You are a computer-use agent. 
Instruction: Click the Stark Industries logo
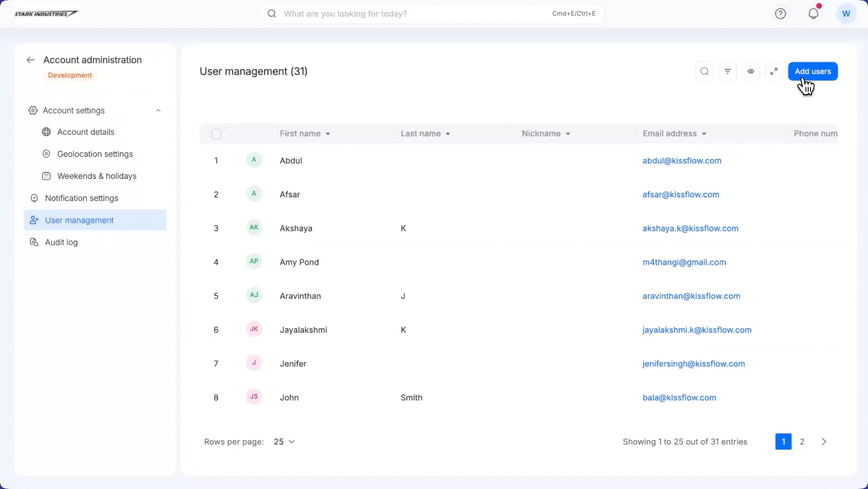[x=46, y=14]
